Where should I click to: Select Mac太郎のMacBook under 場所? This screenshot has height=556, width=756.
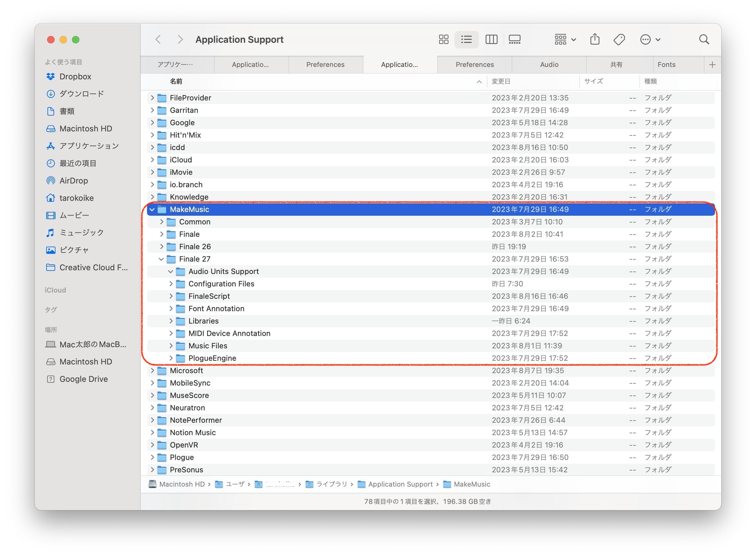point(93,344)
